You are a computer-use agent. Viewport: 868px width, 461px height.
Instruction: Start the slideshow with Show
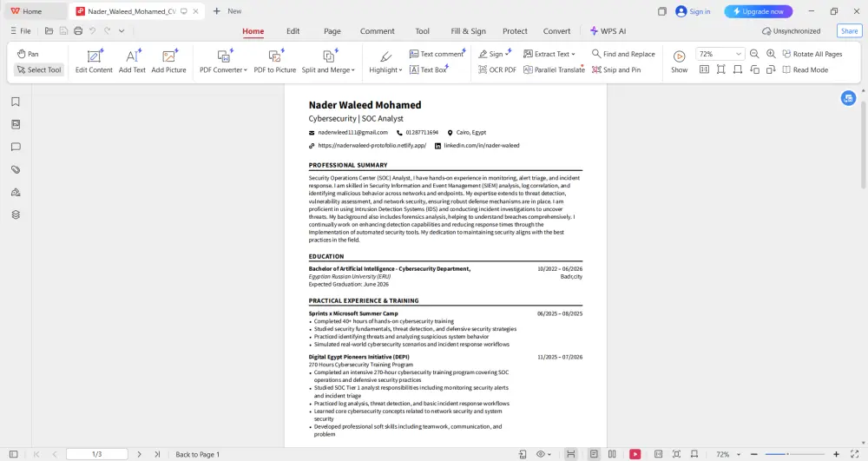[x=680, y=62]
